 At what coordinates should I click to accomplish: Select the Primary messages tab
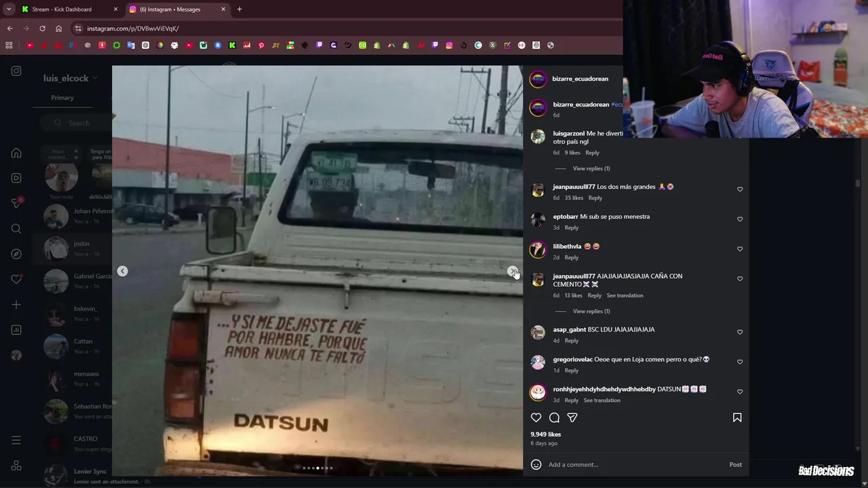(x=62, y=98)
